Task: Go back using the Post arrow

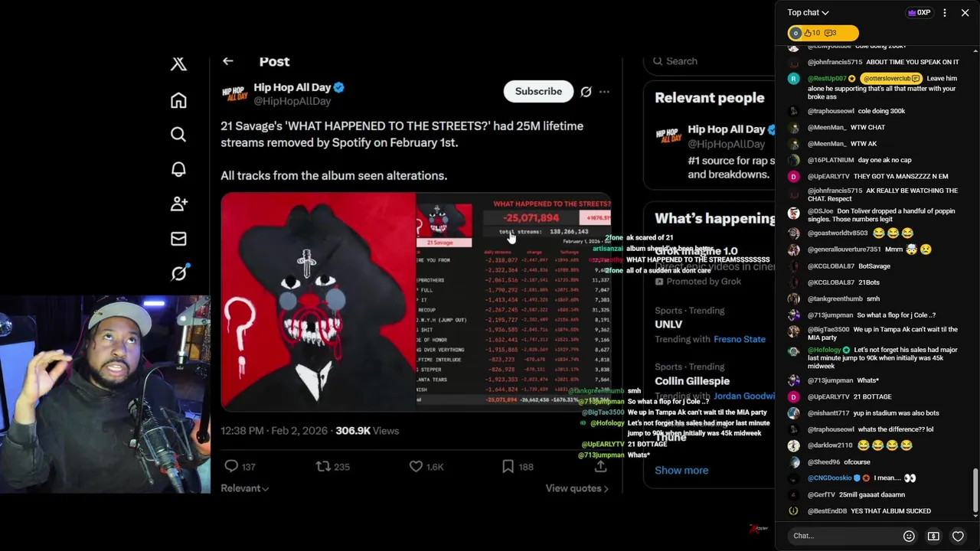Action: (227, 61)
